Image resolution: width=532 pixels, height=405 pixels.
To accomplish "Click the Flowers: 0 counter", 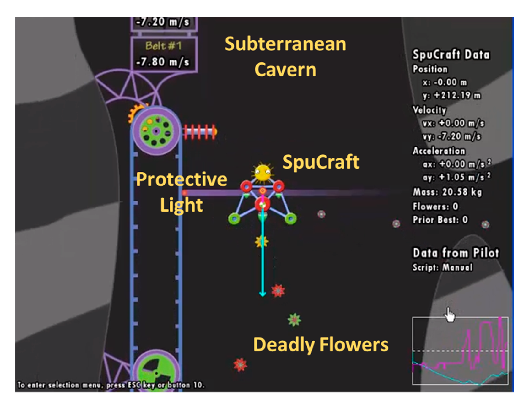I will click(x=435, y=206).
